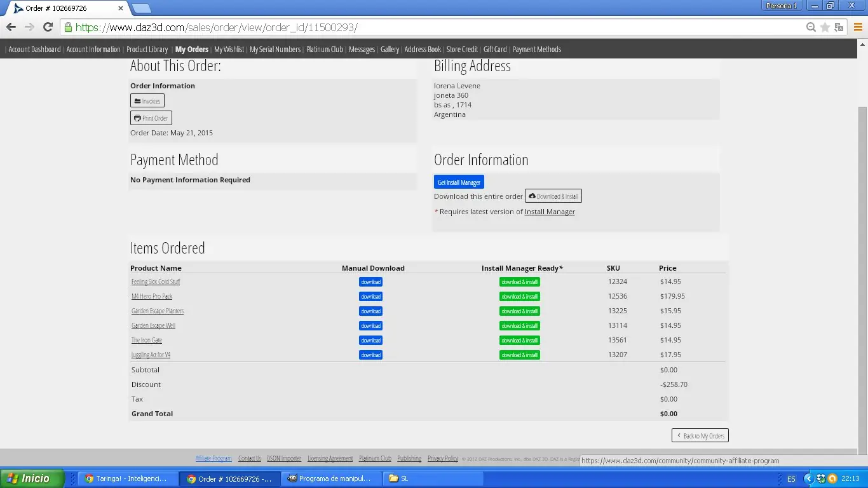The height and width of the screenshot is (488, 868).
Task: Open Feeling Sick Cold Stuff product link
Action: coord(156,281)
